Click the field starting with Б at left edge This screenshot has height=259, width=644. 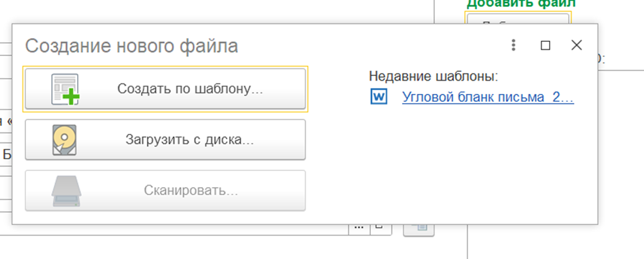6,154
